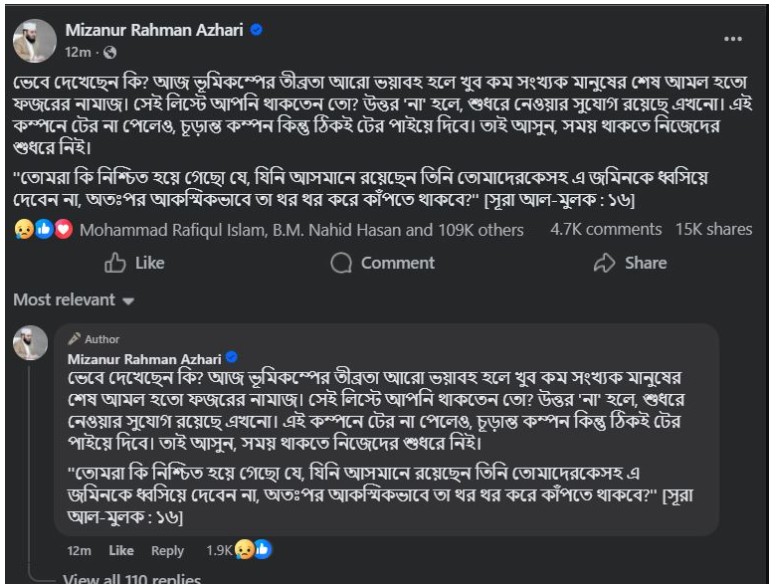Click the post author's profile picture

[32, 40]
